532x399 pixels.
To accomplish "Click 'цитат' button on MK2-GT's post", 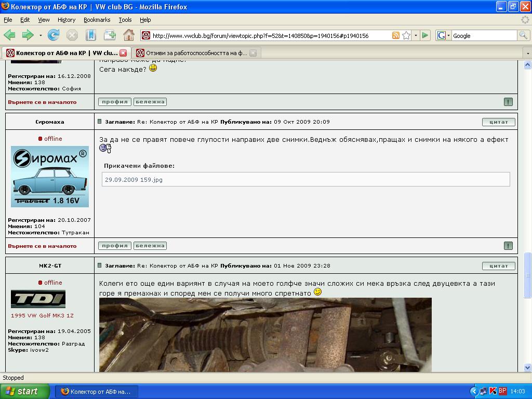I will tap(498, 266).
